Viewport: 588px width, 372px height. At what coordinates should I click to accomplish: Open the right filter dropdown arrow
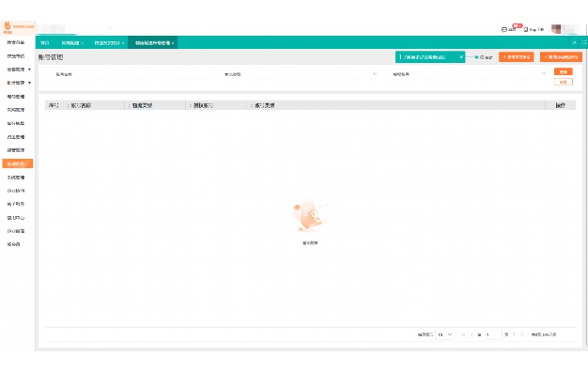click(x=543, y=74)
